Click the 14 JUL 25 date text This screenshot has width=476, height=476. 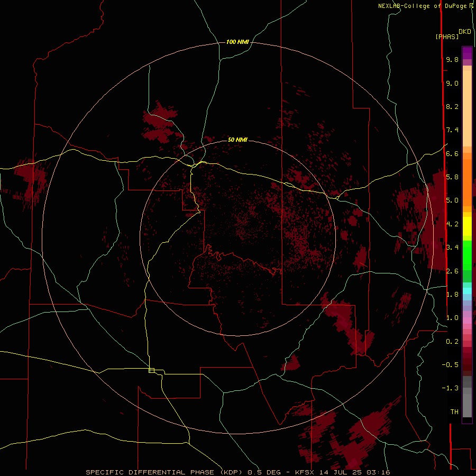pyautogui.click(x=341, y=472)
